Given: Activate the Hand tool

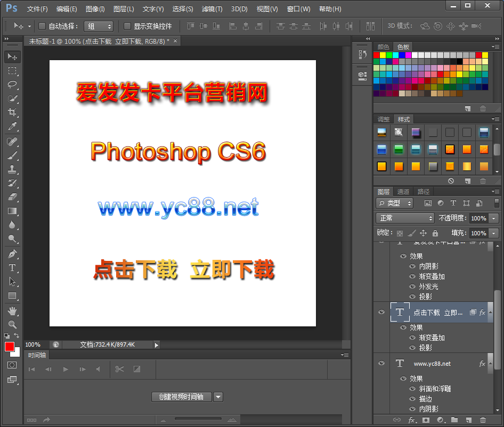Looking at the screenshot, I should pyautogui.click(x=12, y=311).
